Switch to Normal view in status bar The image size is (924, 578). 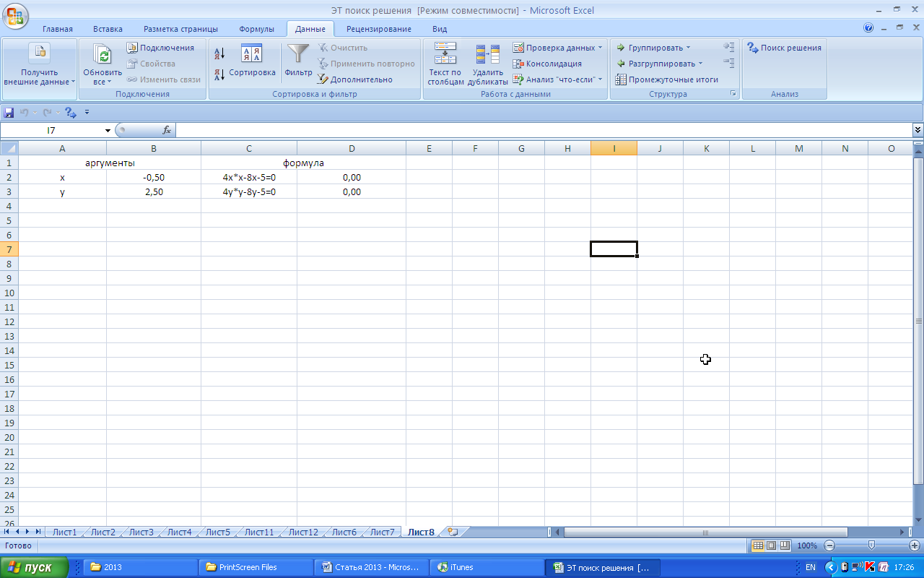(x=757, y=545)
